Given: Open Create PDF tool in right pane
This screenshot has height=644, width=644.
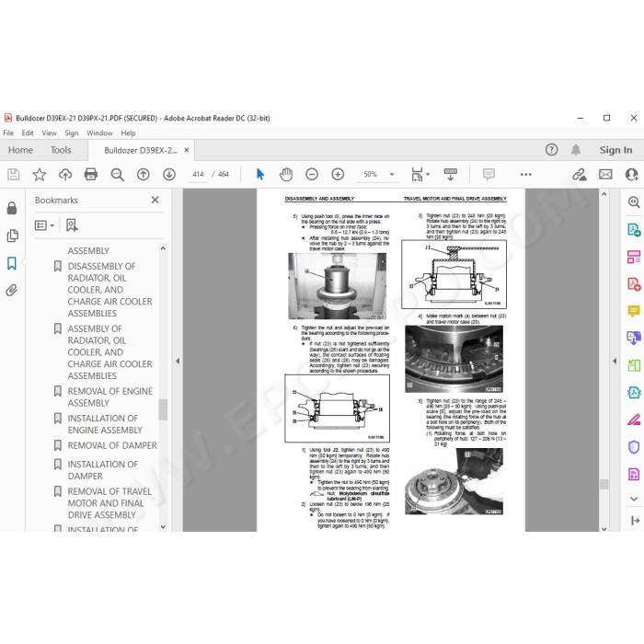Looking at the screenshot, I should 634,283.
